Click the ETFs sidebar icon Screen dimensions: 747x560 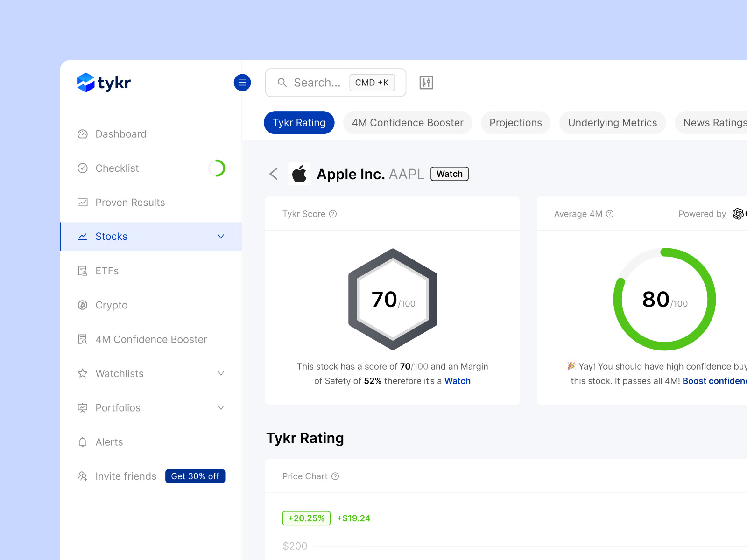coord(83,271)
